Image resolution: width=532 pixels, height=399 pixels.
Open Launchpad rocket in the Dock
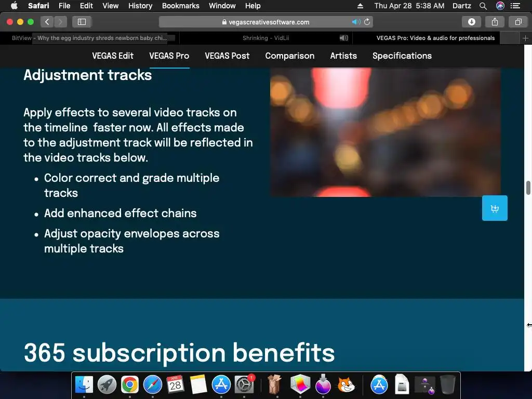click(107, 385)
